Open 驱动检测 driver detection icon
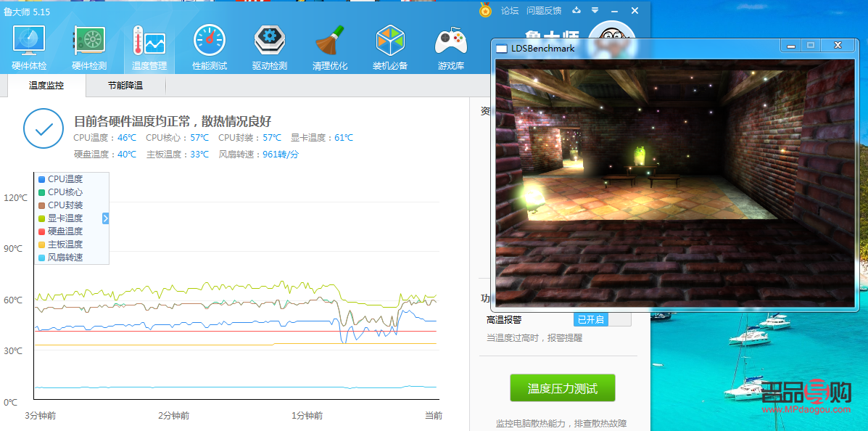Screen dimensions: 868x431 [x=270, y=45]
